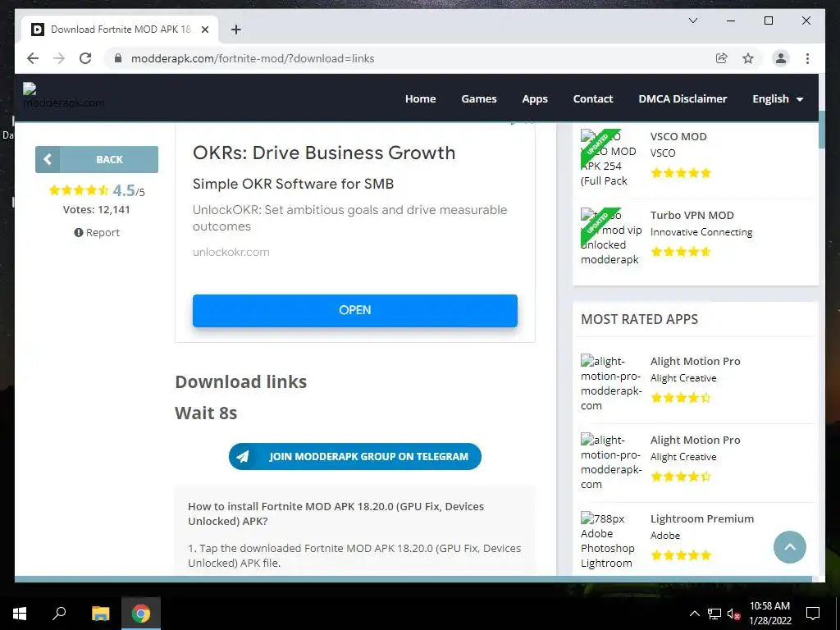840x630 pixels.
Task: Open the Lightroom Premium link
Action: tap(702, 519)
